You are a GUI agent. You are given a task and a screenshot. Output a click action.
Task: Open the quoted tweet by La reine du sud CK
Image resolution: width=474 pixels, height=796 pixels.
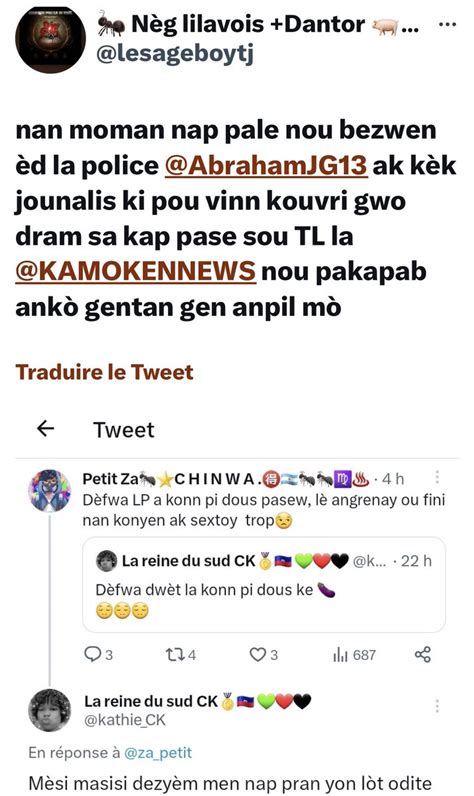(264, 585)
